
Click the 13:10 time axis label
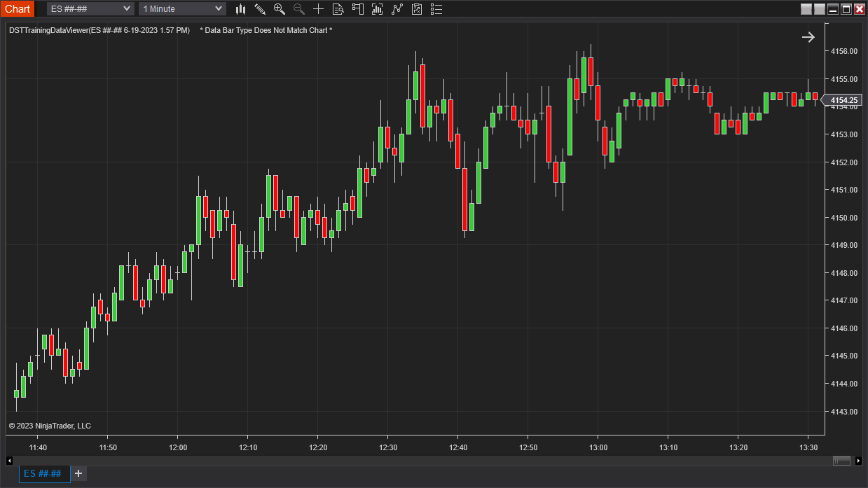point(668,447)
